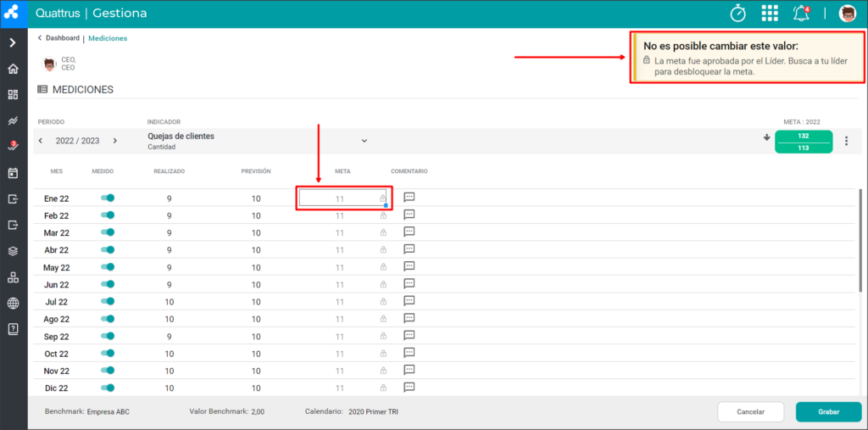Open the comment icon for Sep 22
868x430 pixels.
tap(409, 335)
